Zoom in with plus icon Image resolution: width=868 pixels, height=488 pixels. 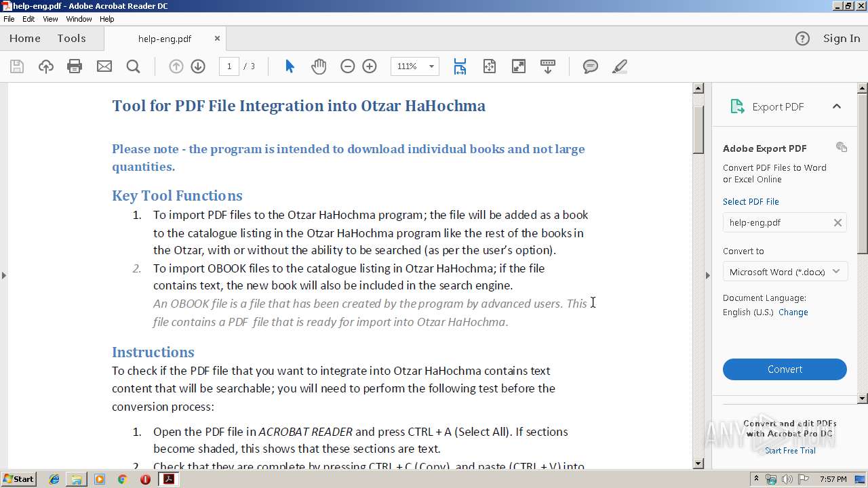[370, 66]
